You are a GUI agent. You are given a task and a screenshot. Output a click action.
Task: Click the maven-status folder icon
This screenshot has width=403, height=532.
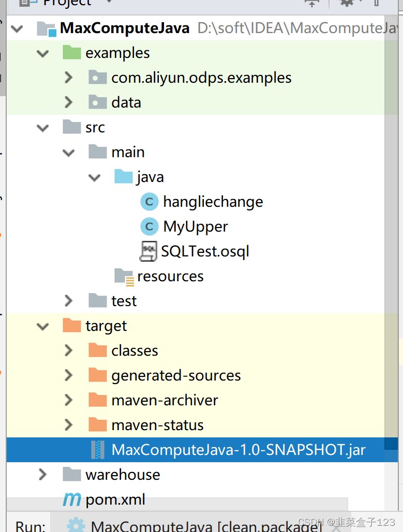[x=98, y=424]
